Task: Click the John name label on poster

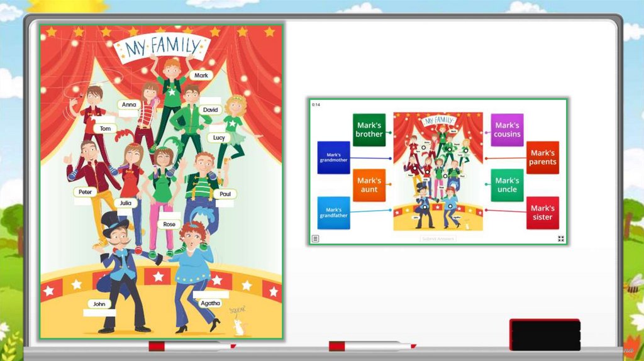Action: (99, 304)
